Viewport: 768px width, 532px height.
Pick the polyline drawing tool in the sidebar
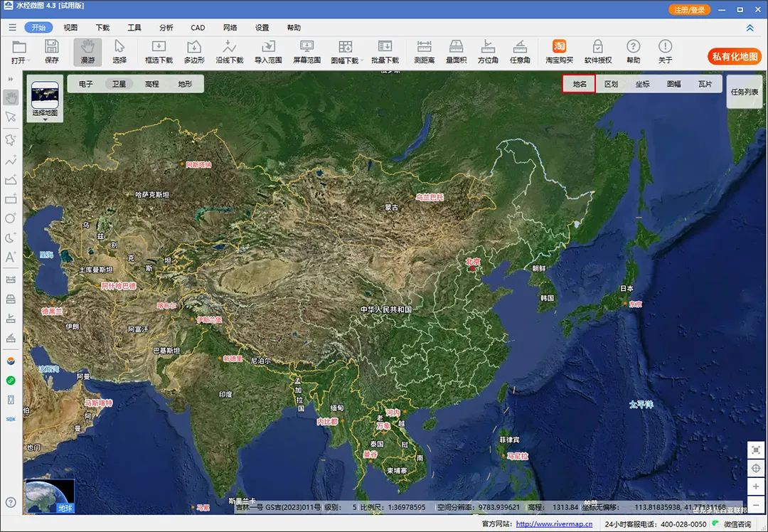coord(11,160)
